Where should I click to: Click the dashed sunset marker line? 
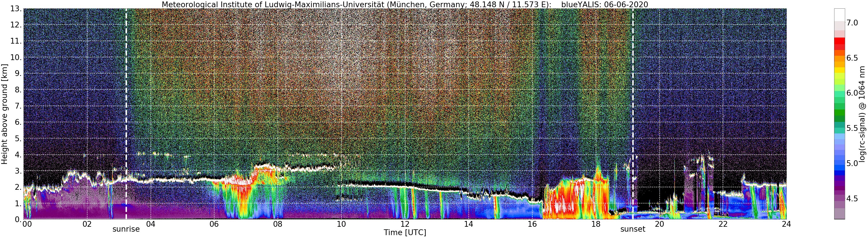click(x=633, y=114)
